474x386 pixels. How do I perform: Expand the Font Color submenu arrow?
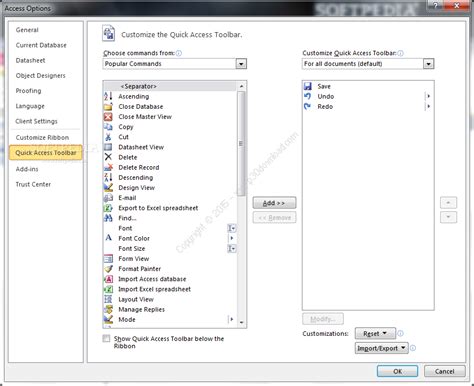point(232,238)
